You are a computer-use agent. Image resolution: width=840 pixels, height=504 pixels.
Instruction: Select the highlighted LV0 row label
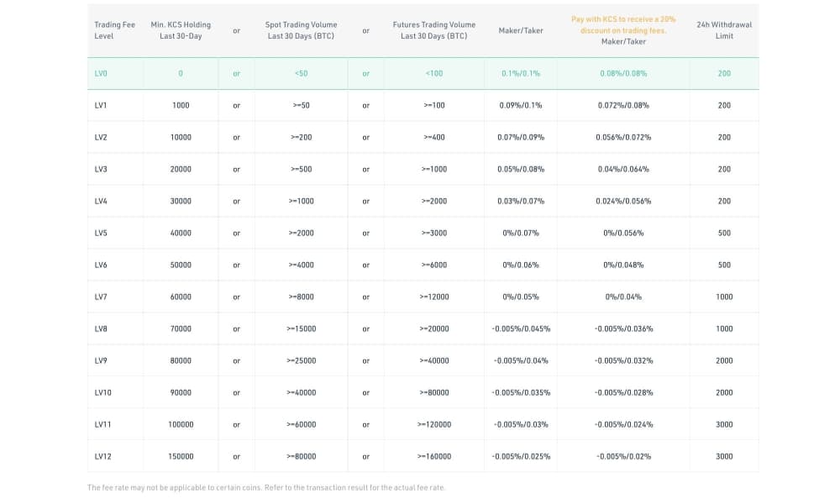[x=101, y=73]
